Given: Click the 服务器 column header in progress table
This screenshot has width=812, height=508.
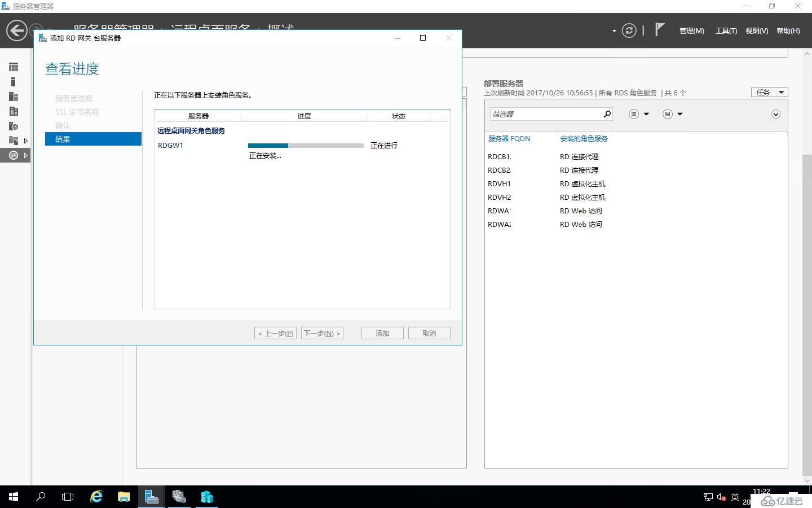Looking at the screenshot, I should (x=198, y=116).
